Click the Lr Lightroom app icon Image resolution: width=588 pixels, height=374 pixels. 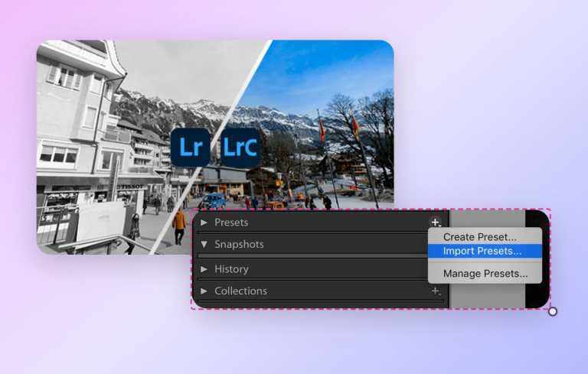pyautogui.click(x=191, y=148)
